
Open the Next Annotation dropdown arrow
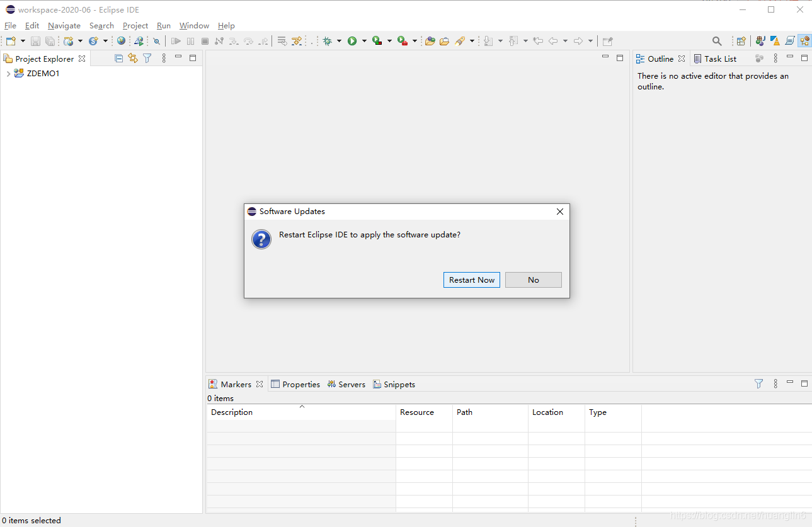click(x=500, y=41)
